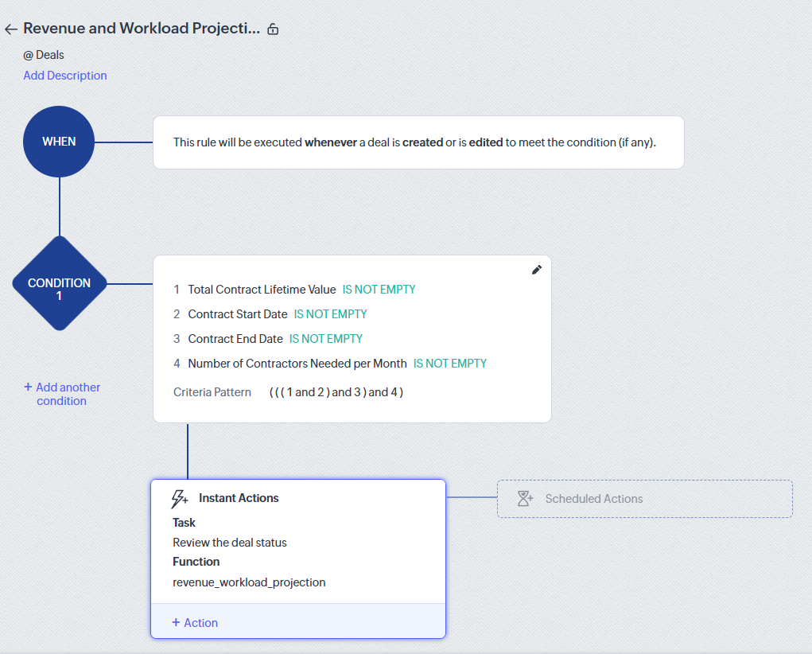Image resolution: width=812 pixels, height=654 pixels.
Task: Open the Review the deal status task
Action: pyautogui.click(x=230, y=543)
